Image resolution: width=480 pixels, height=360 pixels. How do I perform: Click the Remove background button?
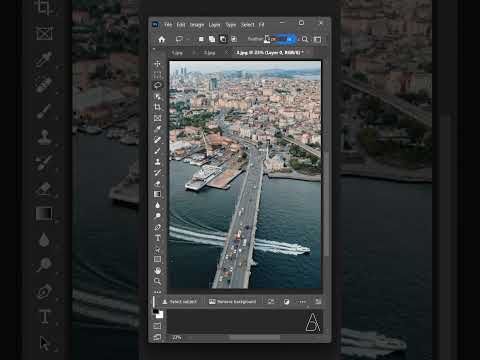[x=233, y=302]
